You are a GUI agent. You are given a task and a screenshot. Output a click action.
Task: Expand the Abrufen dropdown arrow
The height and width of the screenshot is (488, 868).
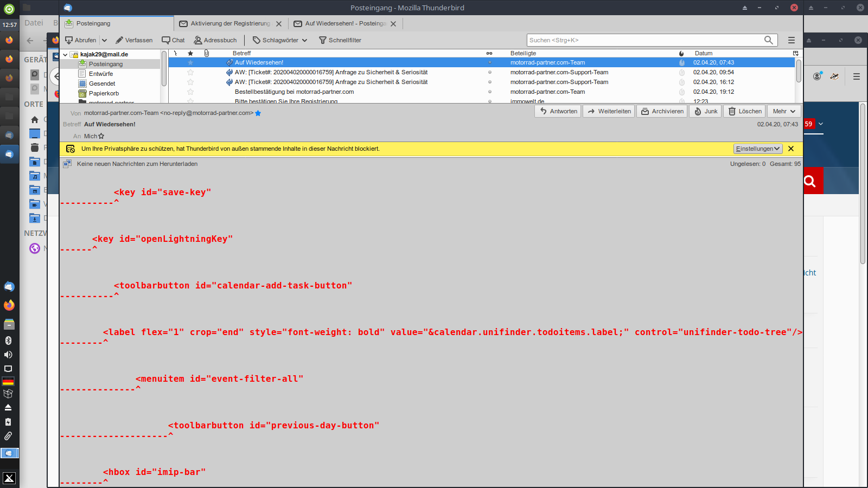[x=104, y=40]
